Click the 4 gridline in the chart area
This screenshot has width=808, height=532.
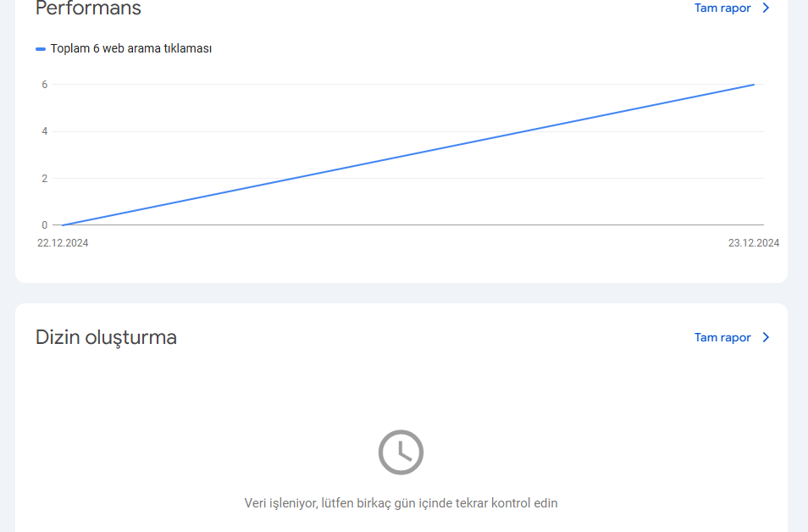[408, 131]
